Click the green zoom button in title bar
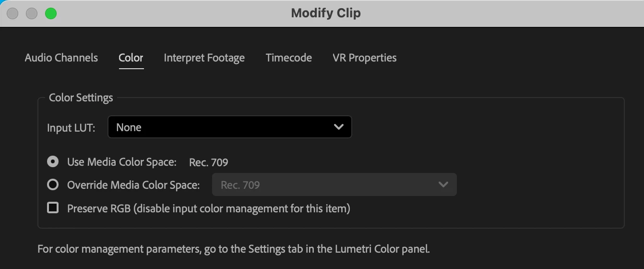 click(51, 13)
